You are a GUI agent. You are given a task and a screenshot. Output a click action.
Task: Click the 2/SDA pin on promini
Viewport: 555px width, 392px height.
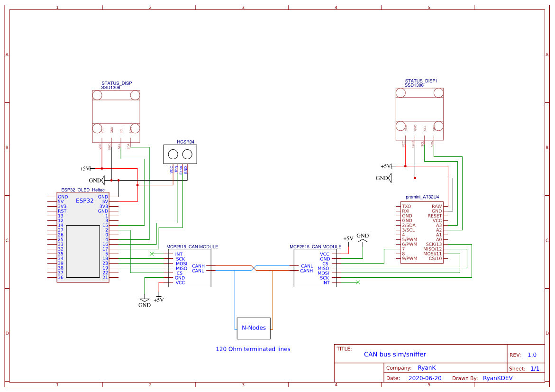coord(409,225)
